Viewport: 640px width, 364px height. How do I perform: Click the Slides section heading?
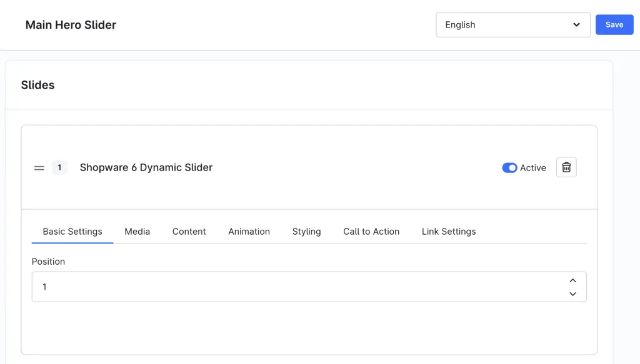click(x=37, y=85)
